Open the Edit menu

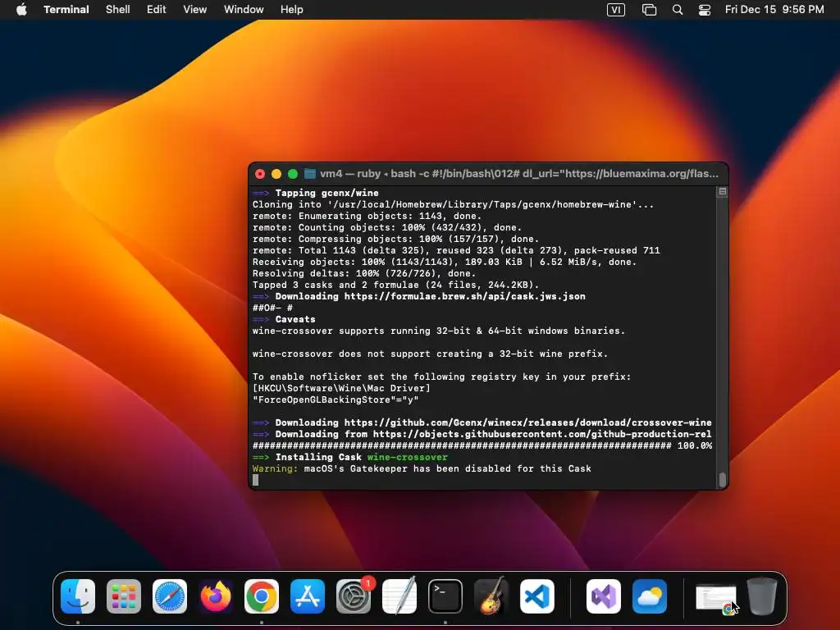tap(157, 10)
